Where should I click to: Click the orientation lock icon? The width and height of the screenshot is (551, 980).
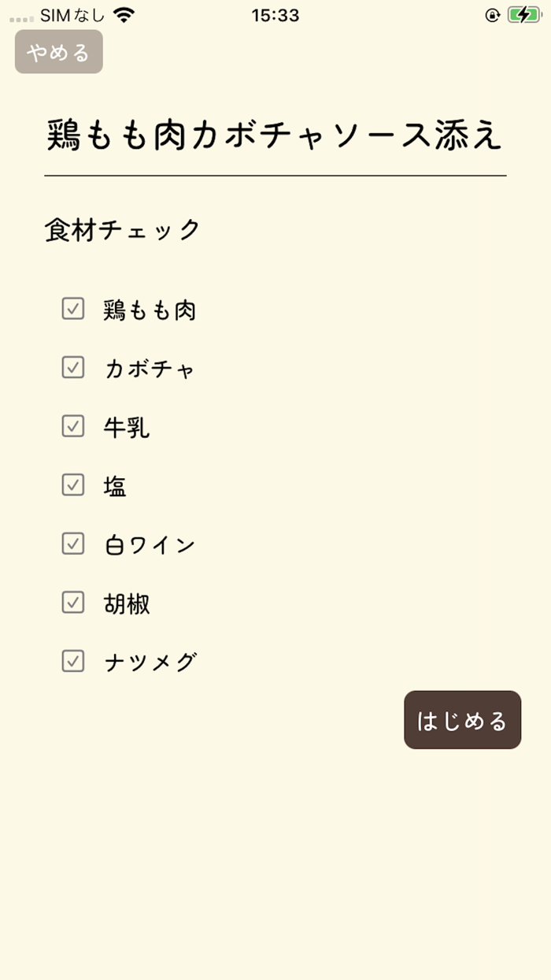[492, 13]
